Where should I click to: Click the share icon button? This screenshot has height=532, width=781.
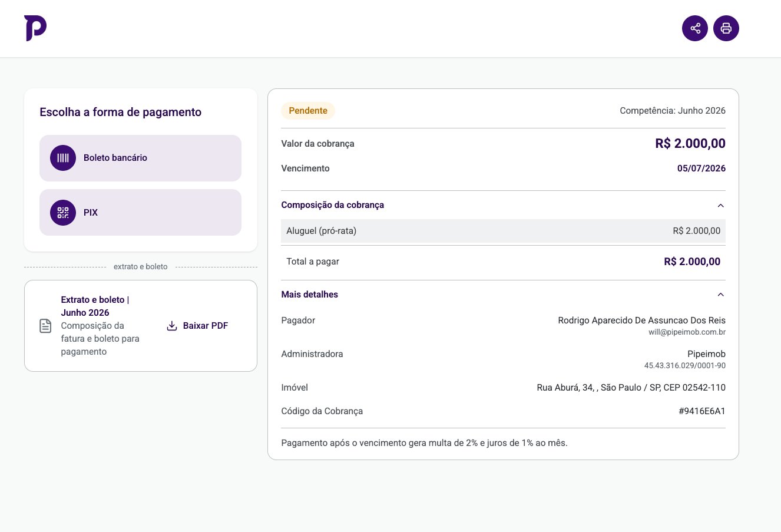coord(695,28)
